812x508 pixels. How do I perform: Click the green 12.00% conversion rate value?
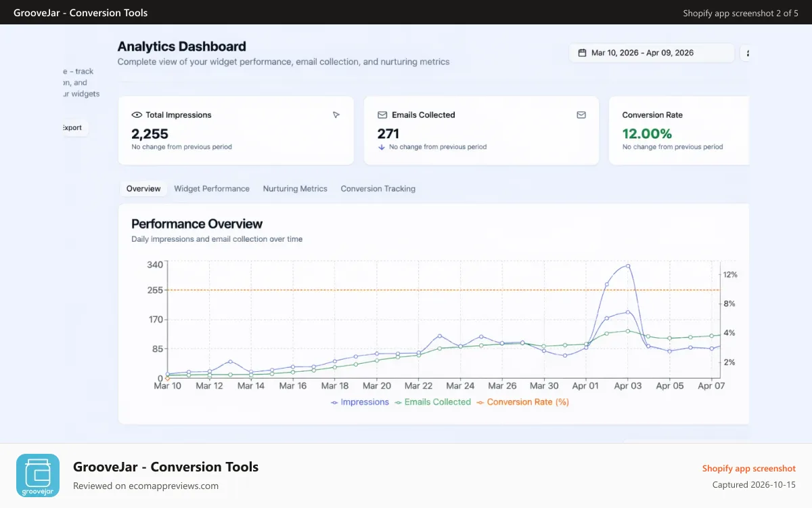[x=647, y=134]
